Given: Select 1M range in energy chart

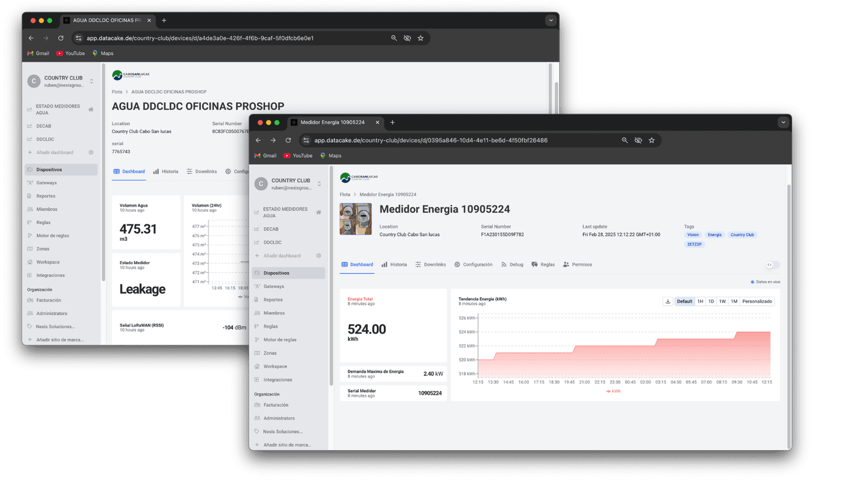Looking at the screenshot, I should click(x=734, y=301).
